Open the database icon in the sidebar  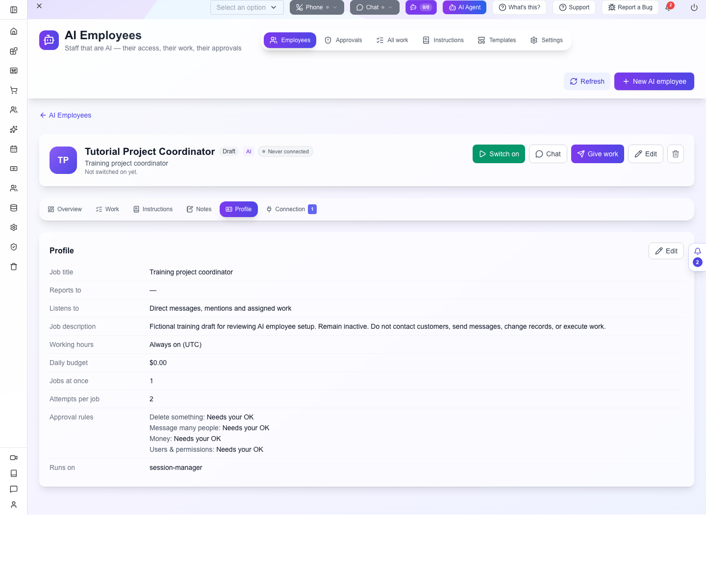(x=14, y=208)
